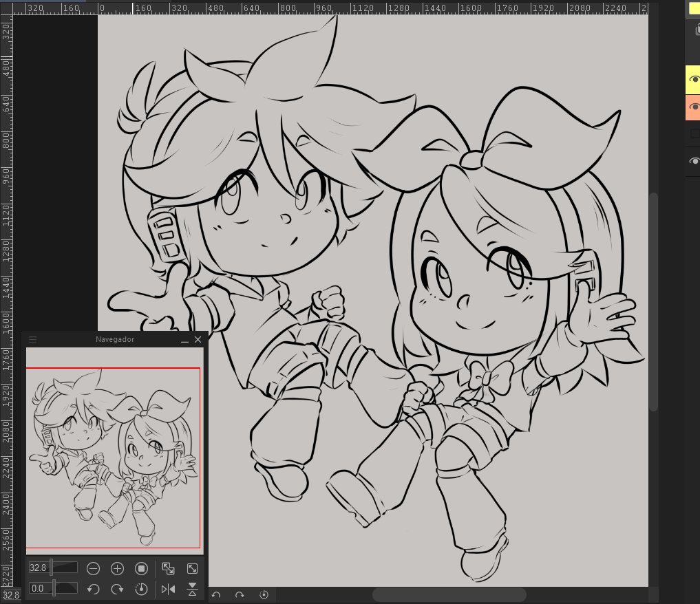Image resolution: width=700 pixels, height=604 pixels.
Task: Rotate left icon below the canvas
Action: pos(216,594)
